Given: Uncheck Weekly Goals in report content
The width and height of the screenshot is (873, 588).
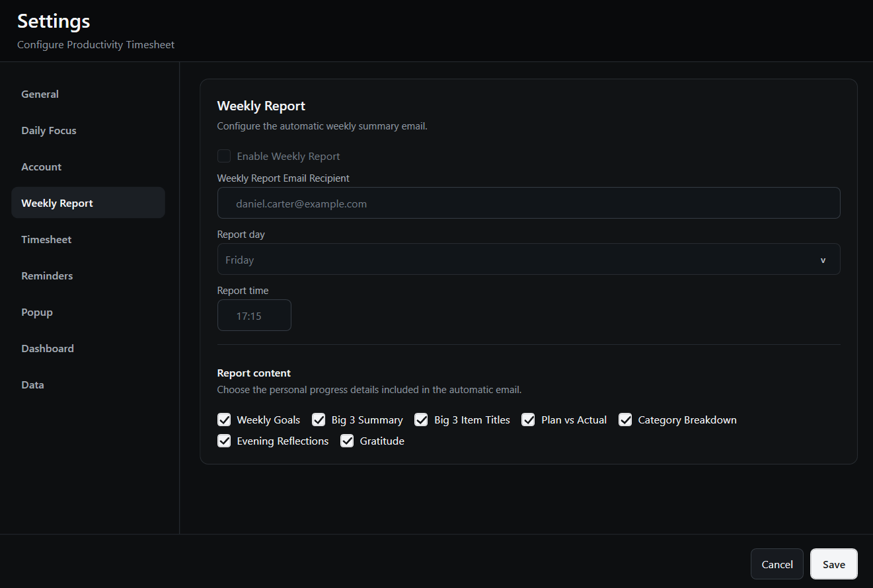Looking at the screenshot, I should (224, 420).
